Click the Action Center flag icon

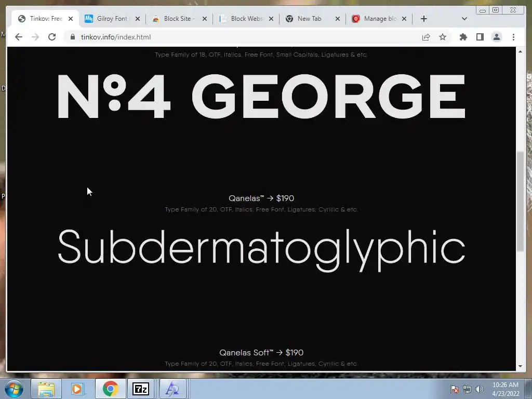tap(455, 389)
